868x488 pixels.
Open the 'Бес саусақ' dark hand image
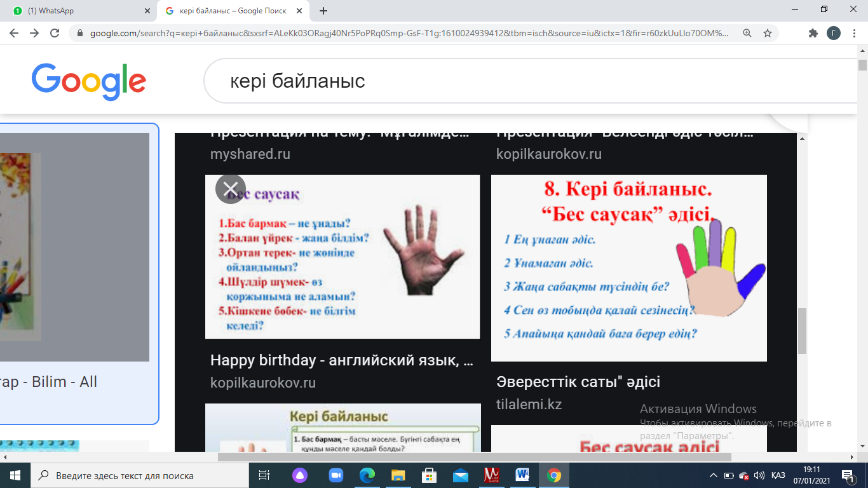click(x=342, y=257)
